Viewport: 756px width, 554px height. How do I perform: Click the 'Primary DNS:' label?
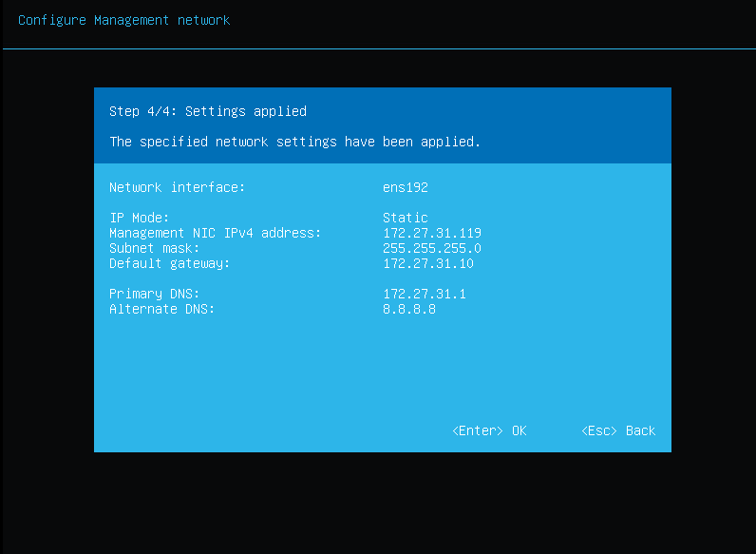click(x=154, y=294)
